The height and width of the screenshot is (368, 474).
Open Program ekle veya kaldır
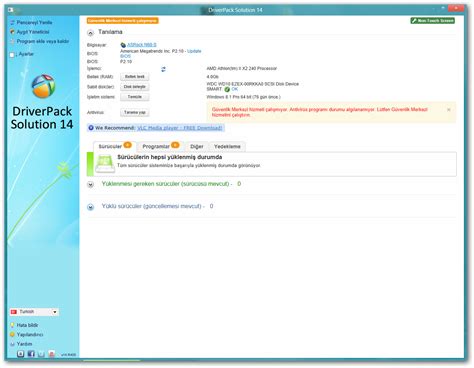43,41
